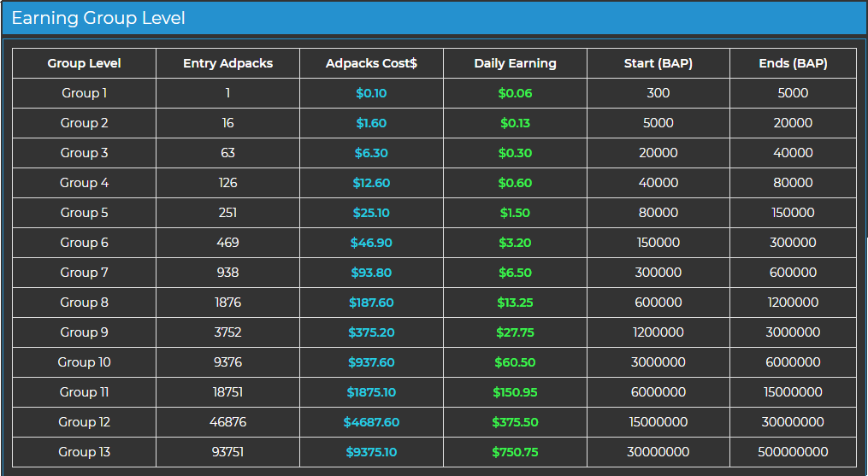The image size is (868, 476).
Task: Click the $46.90 adpacks cost cell
Action: pos(371,243)
